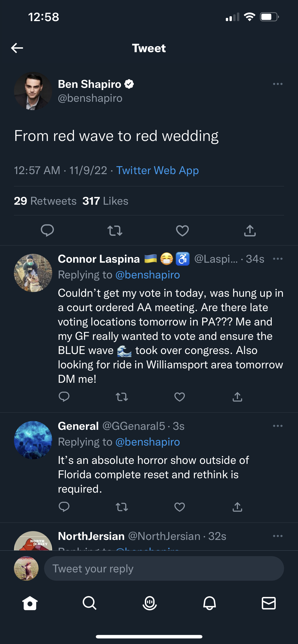Open the Spaces tab
Image resolution: width=298 pixels, height=644 pixels.
tap(149, 603)
